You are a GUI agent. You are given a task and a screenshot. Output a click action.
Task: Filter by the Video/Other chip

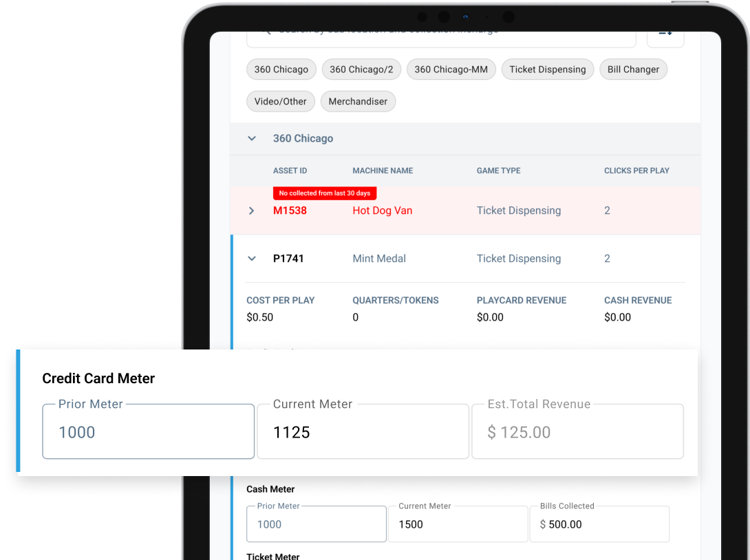pos(281,101)
